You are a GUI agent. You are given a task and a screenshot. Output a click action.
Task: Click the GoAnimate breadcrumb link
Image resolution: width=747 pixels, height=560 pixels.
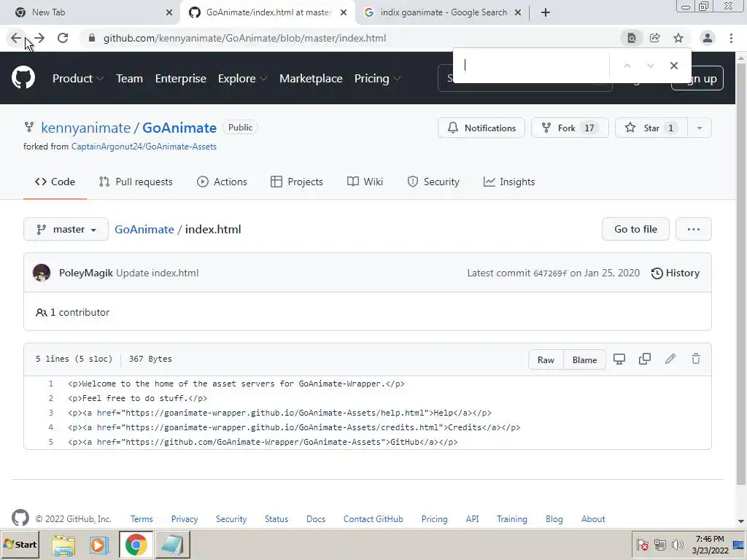click(144, 230)
